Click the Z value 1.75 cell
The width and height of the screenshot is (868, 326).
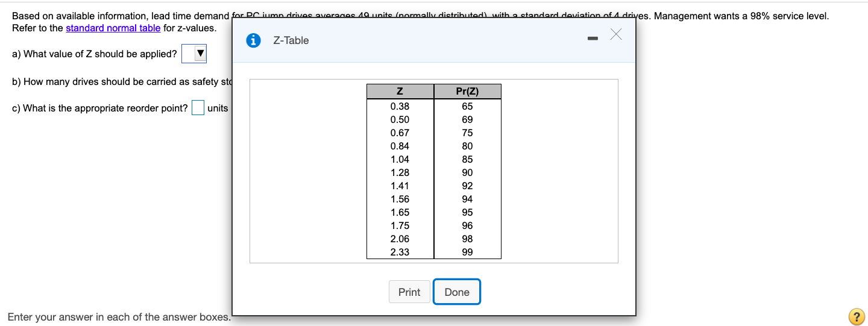click(400, 225)
